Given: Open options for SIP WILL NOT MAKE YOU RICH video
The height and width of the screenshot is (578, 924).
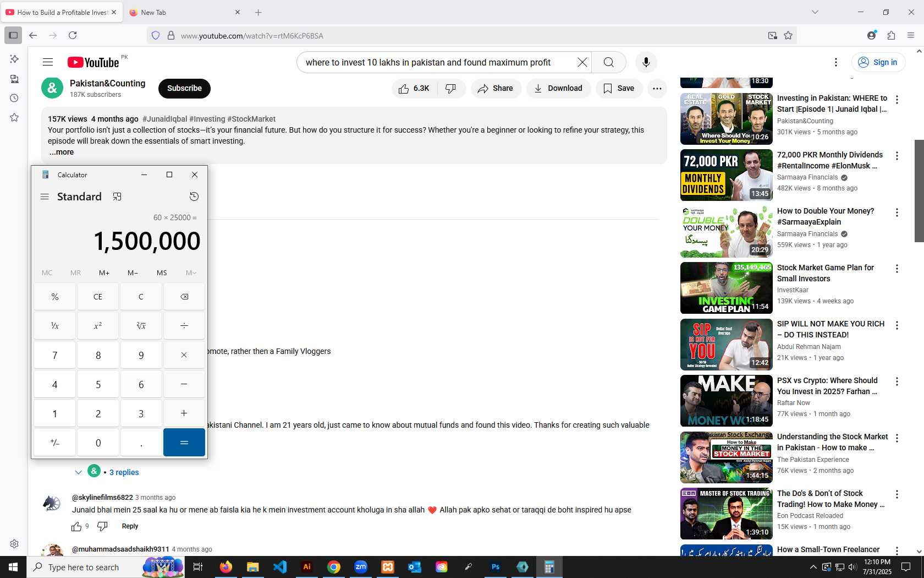Looking at the screenshot, I should click(x=897, y=325).
